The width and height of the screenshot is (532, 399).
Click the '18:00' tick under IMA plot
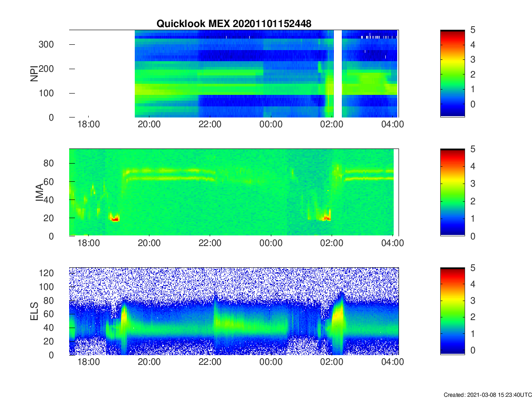click(x=89, y=244)
